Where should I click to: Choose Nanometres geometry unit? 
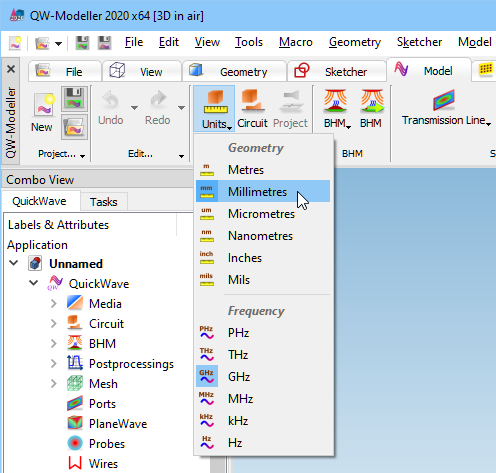[263, 236]
